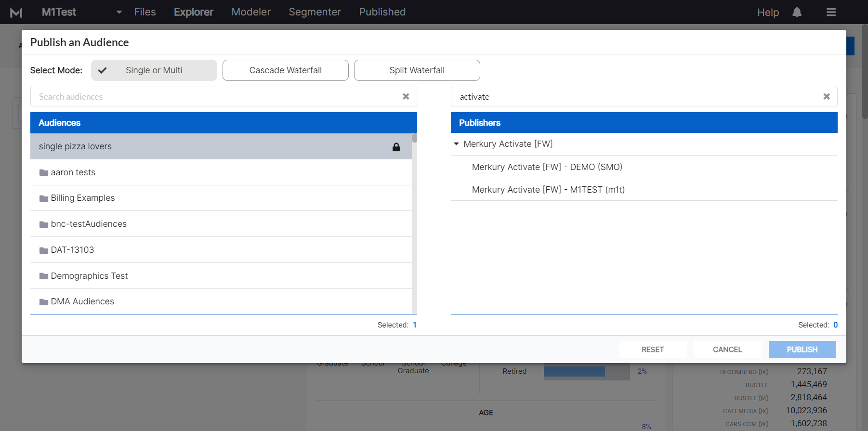
Task: Click the Merkury M logo icon
Action: point(16,13)
